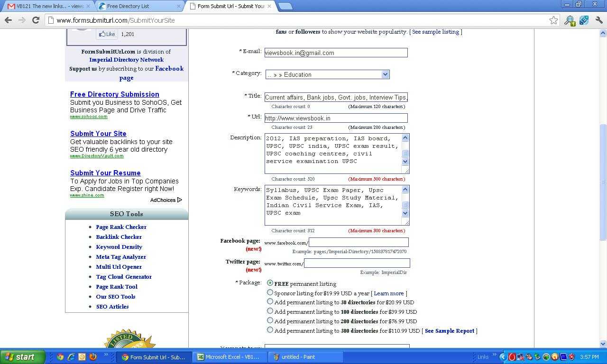This screenshot has height=364, width=607.
Task: Open Imperial Directory Network link
Action: click(127, 60)
